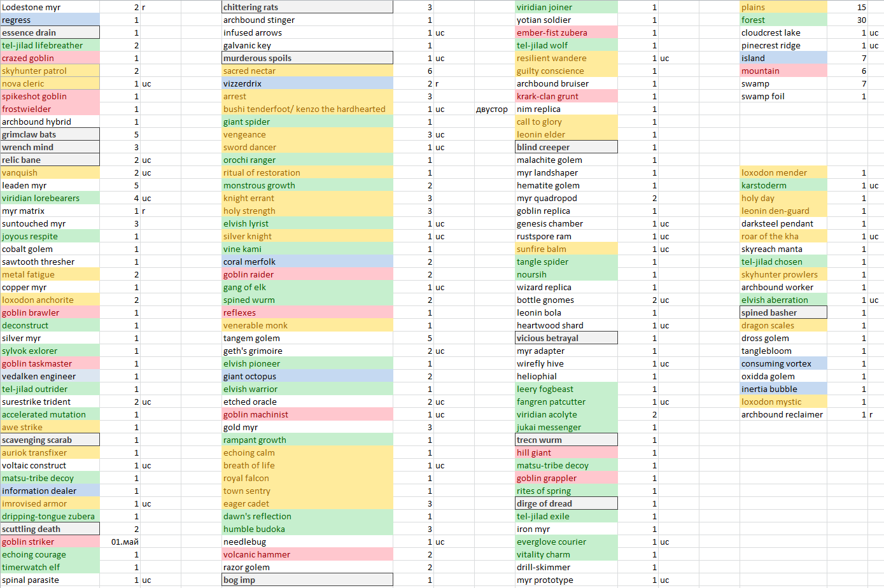Click the 'sunfire balm' cell
Screen dimensions: 884x588
(x=566, y=249)
